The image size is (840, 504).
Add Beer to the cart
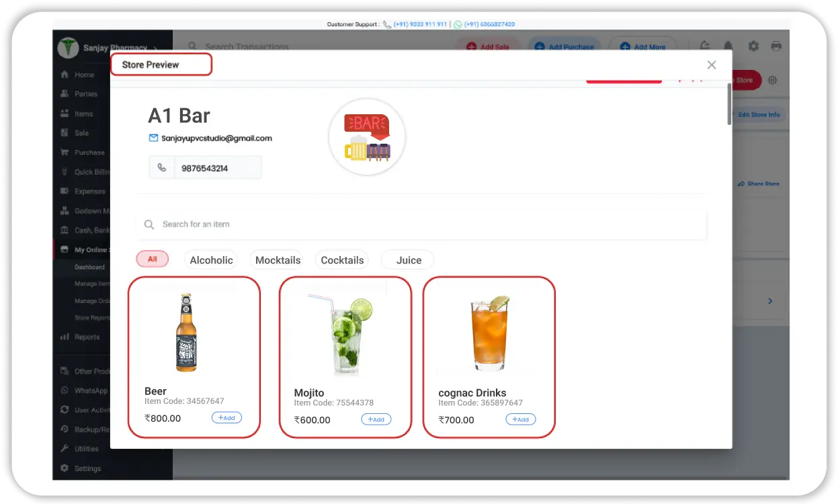tap(226, 418)
